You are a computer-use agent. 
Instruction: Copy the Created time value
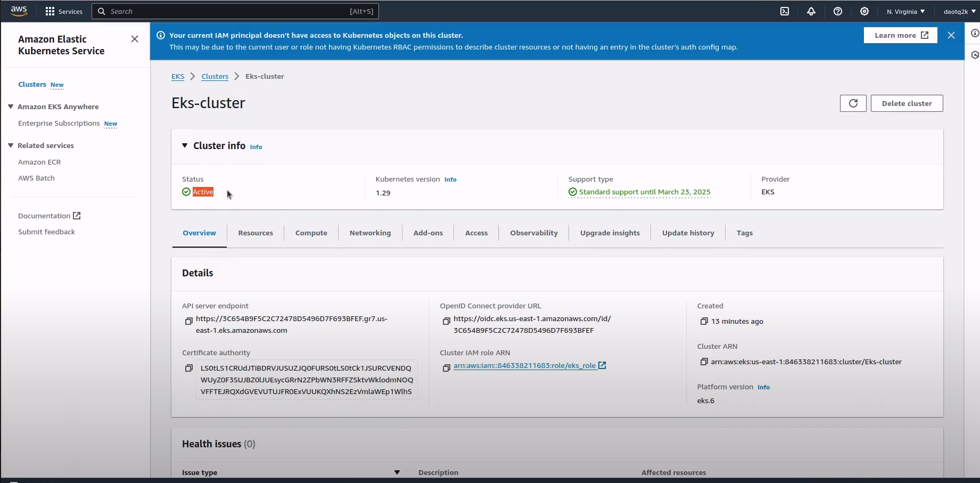(x=704, y=321)
